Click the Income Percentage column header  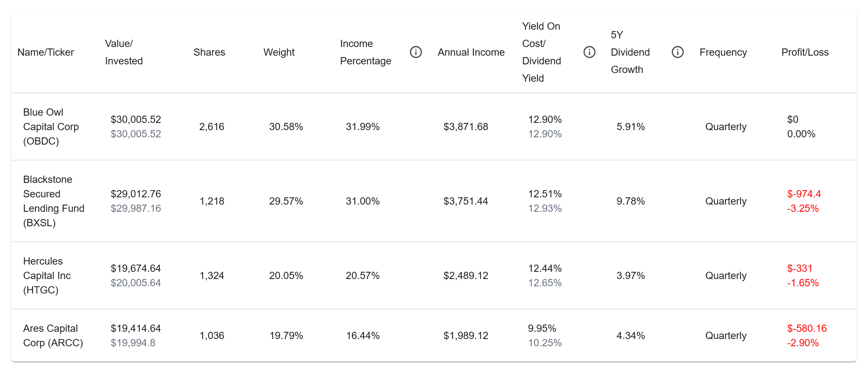click(366, 52)
